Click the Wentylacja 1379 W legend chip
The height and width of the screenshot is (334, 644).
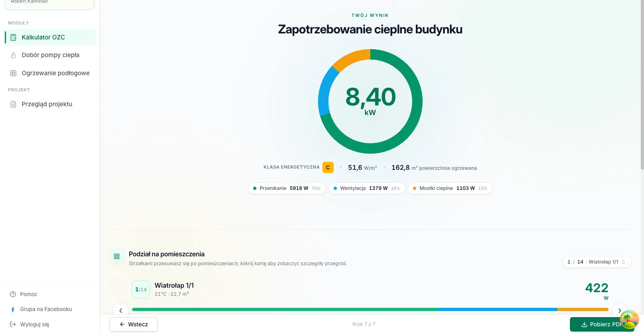[x=367, y=188]
